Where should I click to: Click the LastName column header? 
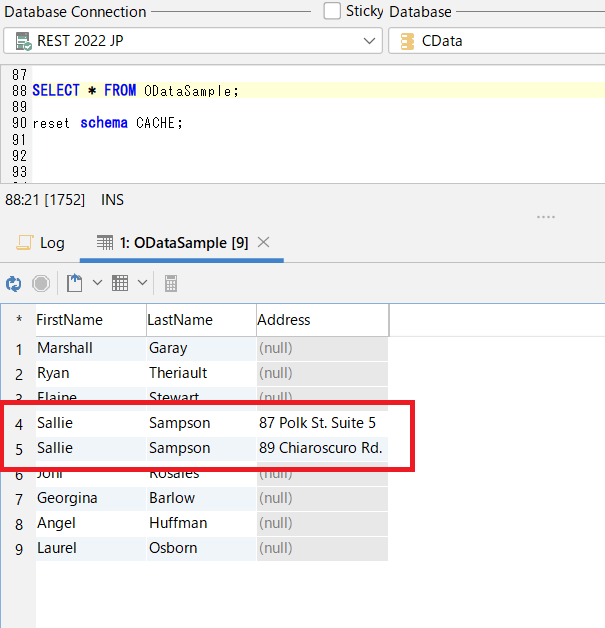(201, 320)
